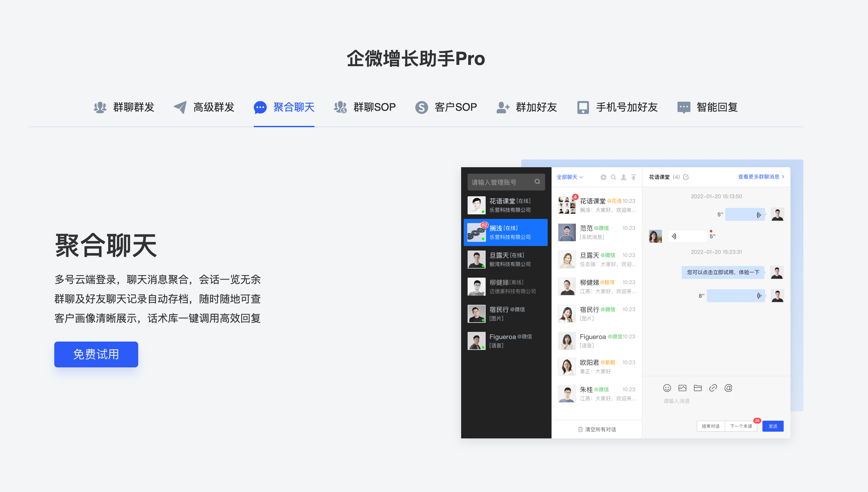
Task: Click the contact person icon in chat toolbar
Action: coord(624,177)
